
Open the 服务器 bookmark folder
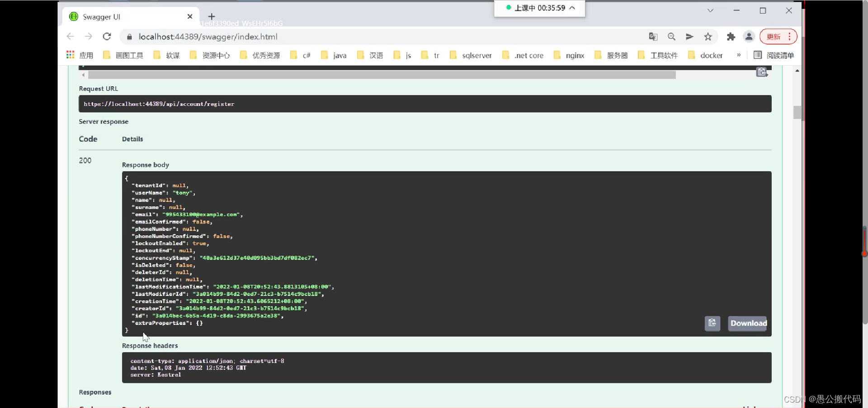pyautogui.click(x=611, y=55)
